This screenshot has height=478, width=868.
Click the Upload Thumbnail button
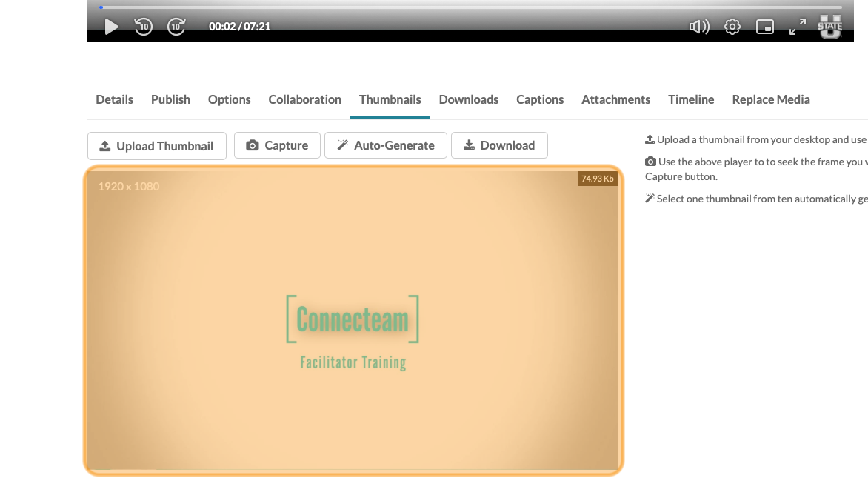(156, 146)
